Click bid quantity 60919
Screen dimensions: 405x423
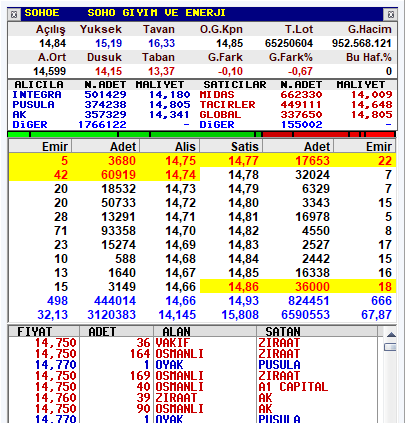pos(119,175)
